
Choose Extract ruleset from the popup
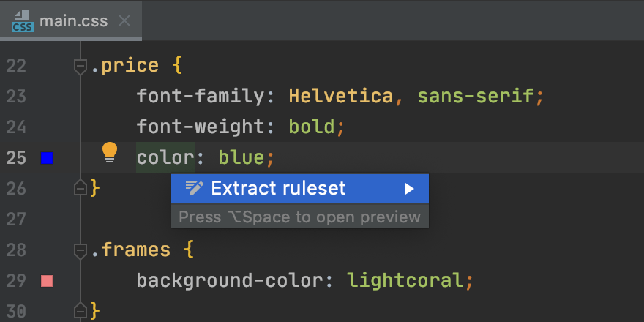(x=278, y=189)
